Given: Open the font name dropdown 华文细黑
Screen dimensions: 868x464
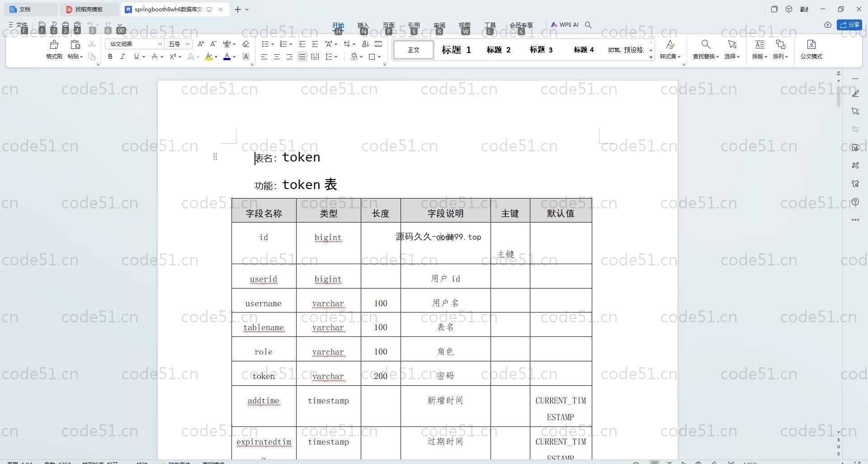Looking at the screenshot, I should (160, 44).
